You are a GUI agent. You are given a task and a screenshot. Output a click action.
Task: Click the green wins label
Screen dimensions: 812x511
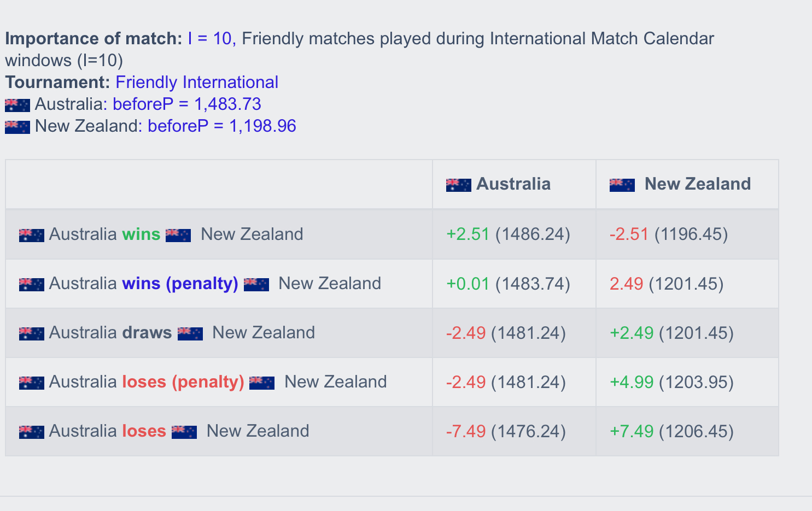[141, 234]
